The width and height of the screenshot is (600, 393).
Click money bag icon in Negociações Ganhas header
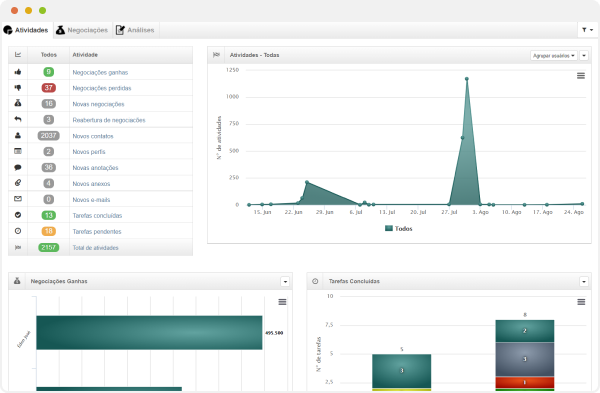17,281
